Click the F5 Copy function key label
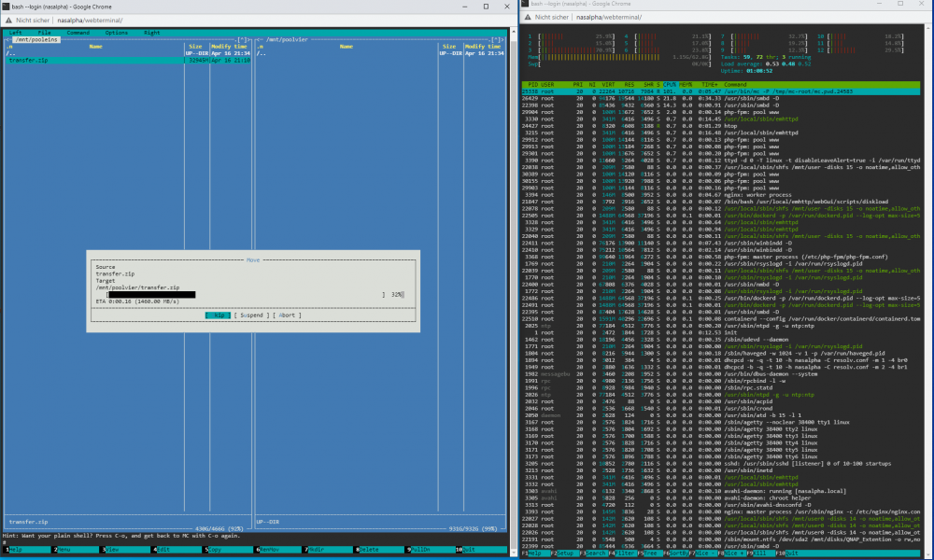The image size is (934, 560). [x=228, y=550]
